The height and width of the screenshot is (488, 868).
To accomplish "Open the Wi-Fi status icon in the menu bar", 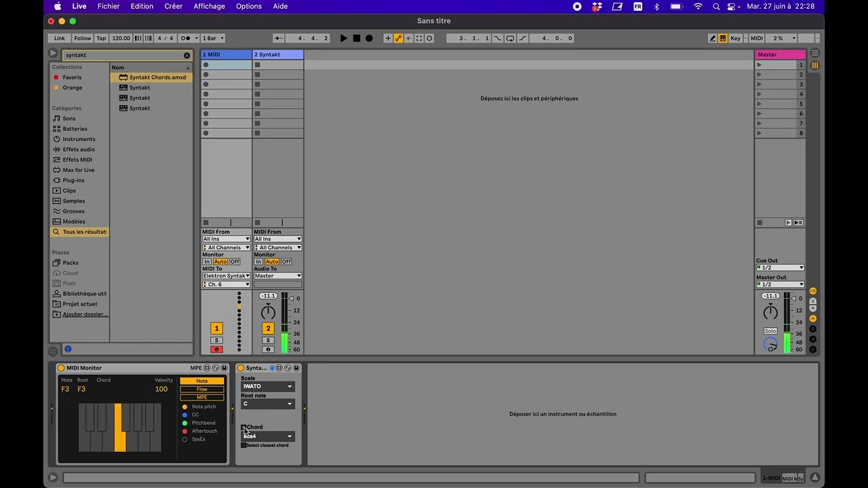I will tap(698, 6).
